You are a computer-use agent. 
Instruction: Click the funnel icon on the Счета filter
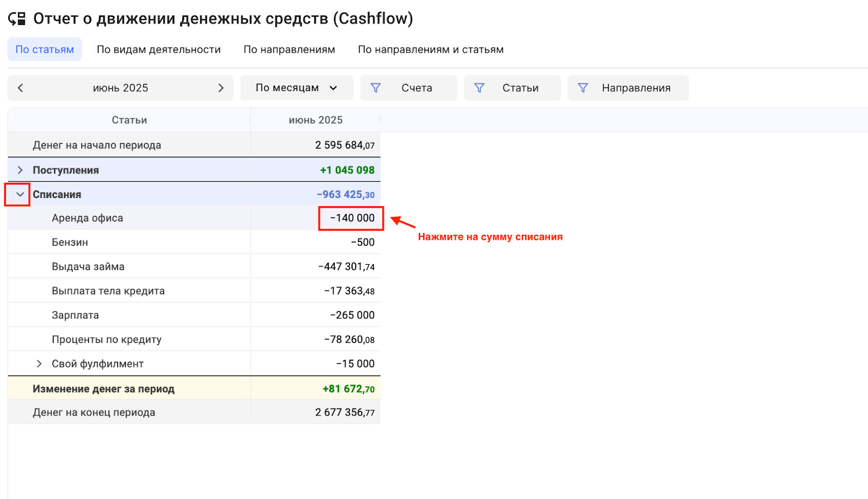tap(375, 88)
